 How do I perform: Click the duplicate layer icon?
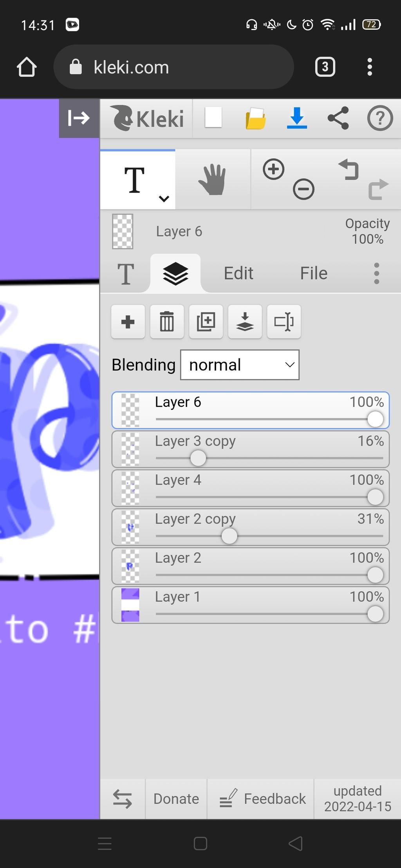coord(206,322)
